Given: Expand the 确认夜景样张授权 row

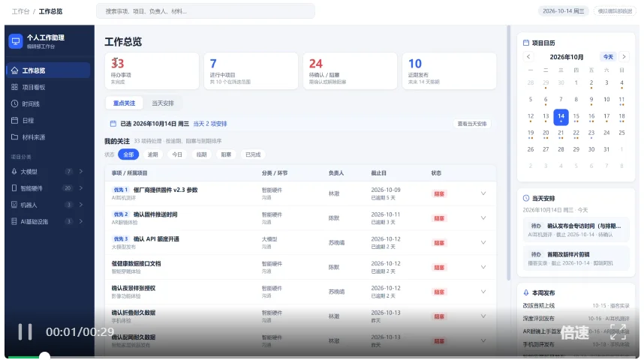Looking at the screenshot, I should [483, 292].
